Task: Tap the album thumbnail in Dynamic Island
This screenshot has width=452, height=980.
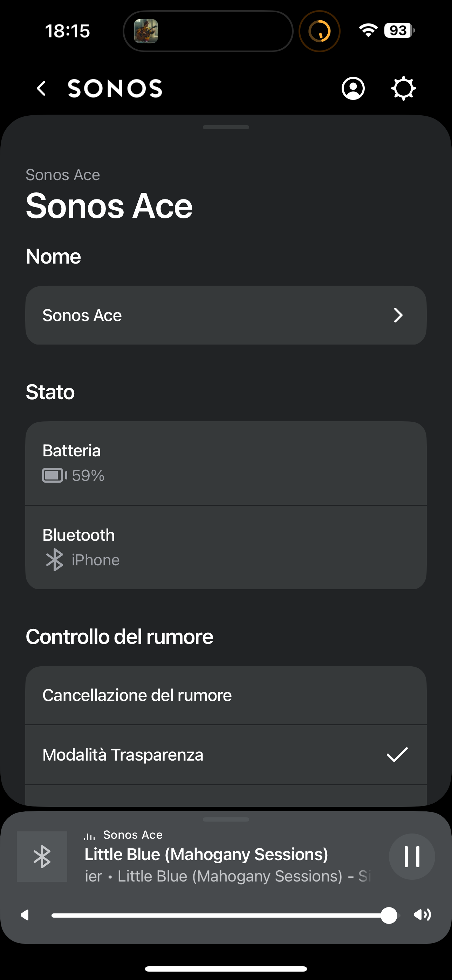Action: [146, 31]
